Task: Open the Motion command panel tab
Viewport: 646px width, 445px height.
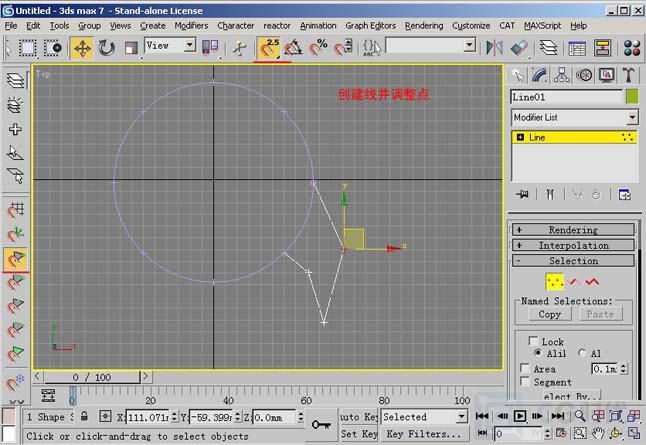Action: click(584, 75)
